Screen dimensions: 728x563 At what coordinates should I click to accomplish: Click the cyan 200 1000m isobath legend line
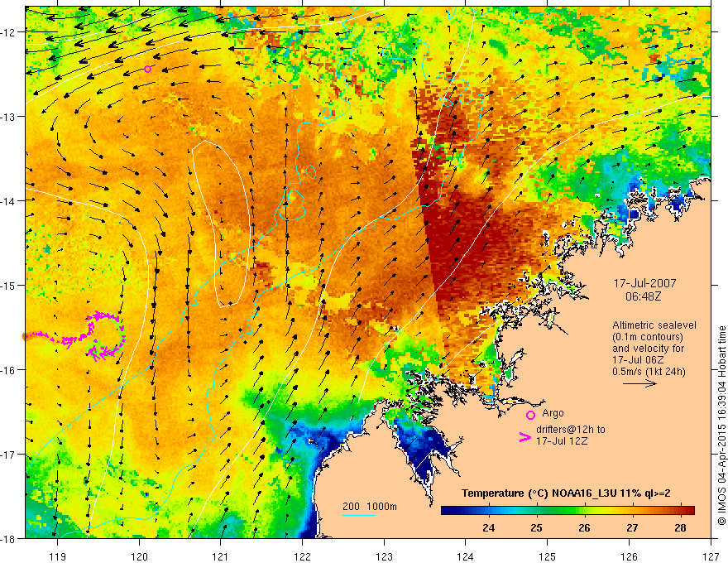point(359,515)
